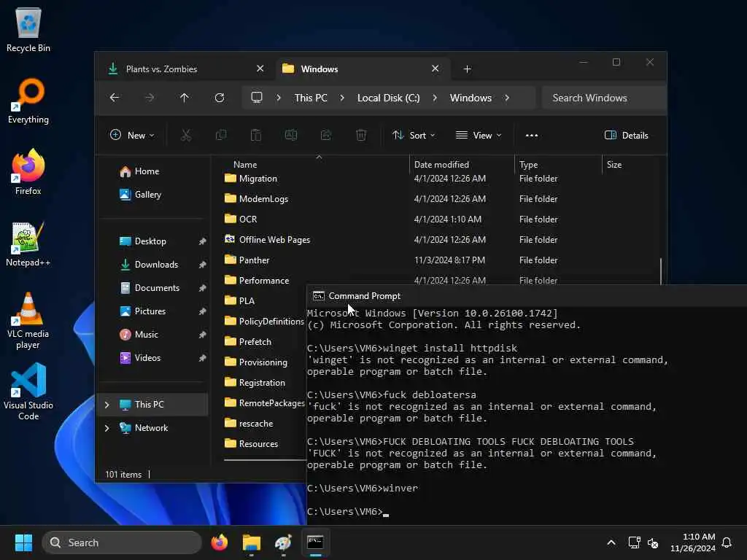Click the Paste clipboard icon

pos(256,135)
